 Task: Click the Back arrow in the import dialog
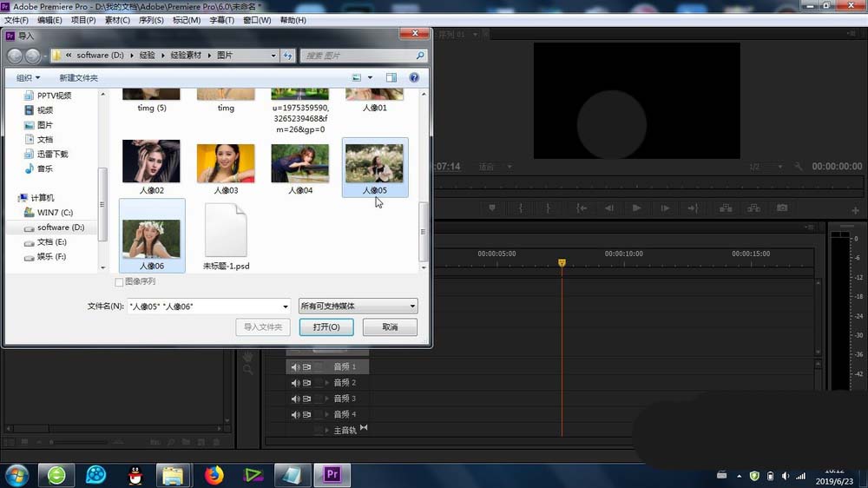(15, 56)
